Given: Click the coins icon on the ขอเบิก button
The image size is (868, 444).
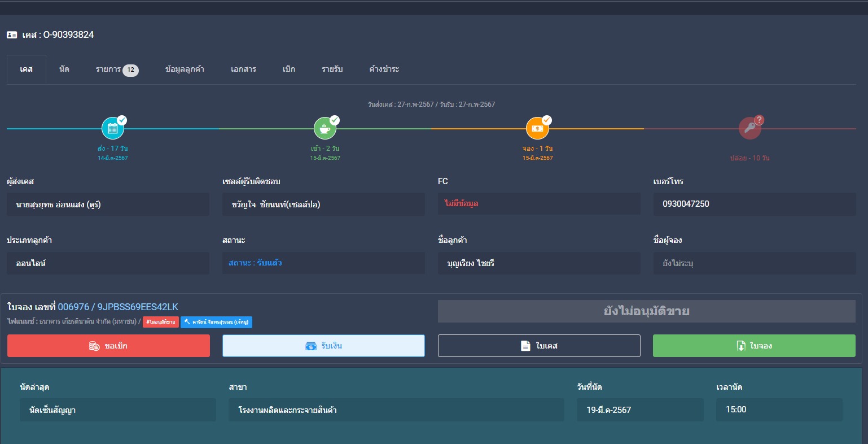Looking at the screenshot, I should tap(94, 346).
